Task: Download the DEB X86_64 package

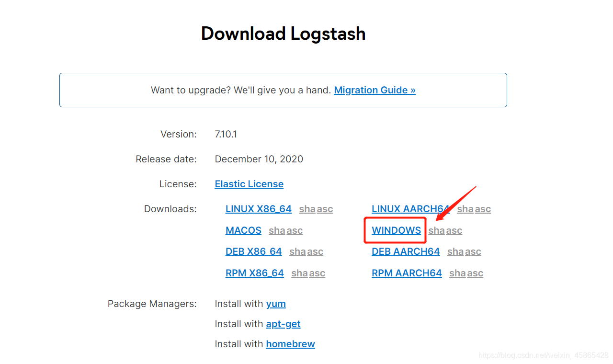Action: tap(254, 251)
